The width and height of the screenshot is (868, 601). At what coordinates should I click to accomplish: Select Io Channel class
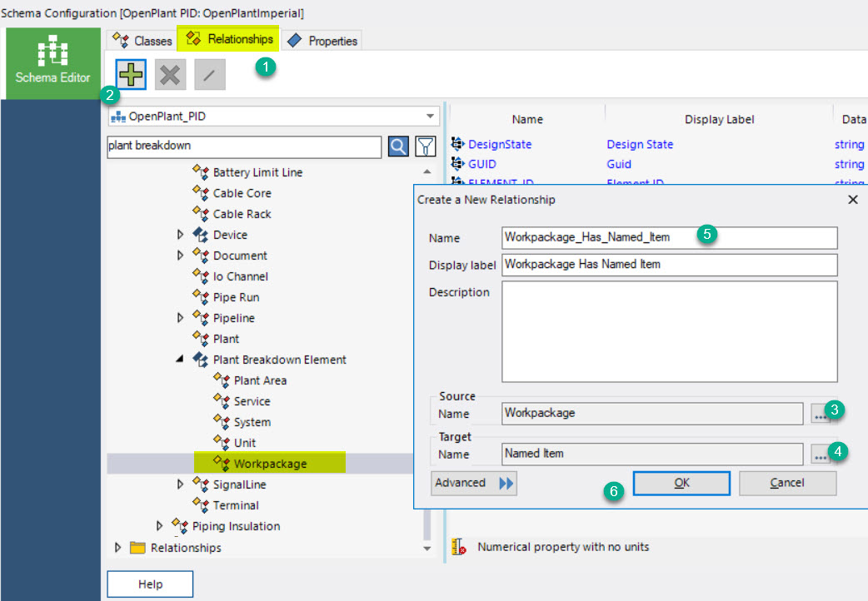pos(240,276)
